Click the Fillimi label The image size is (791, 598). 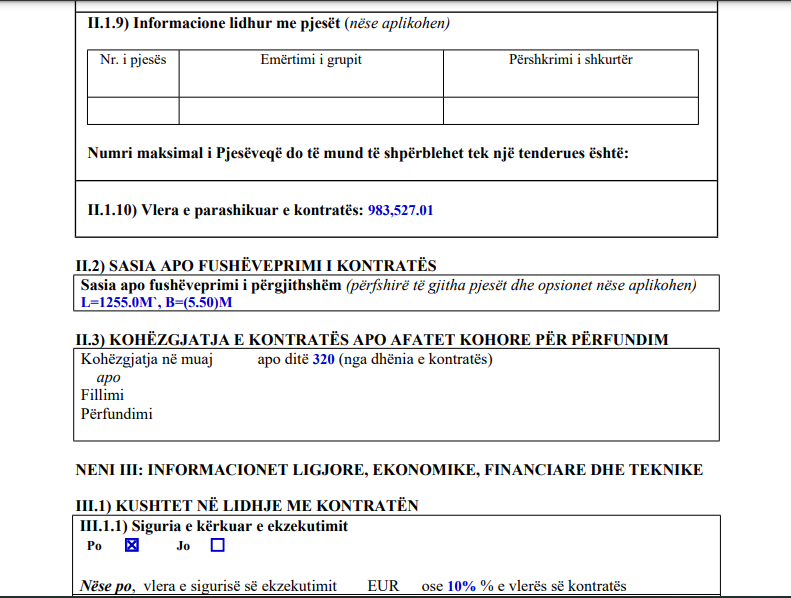click(x=102, y=395)
